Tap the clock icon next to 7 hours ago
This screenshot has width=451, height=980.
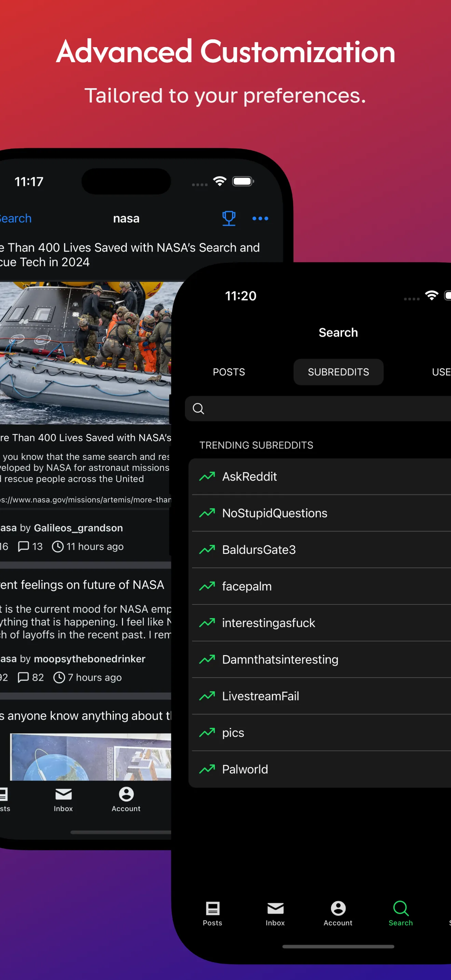(x=59, y=677)
